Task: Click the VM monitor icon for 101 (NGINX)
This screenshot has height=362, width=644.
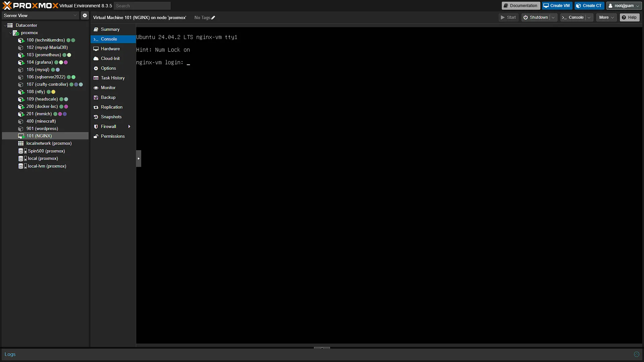Action: 21,136
